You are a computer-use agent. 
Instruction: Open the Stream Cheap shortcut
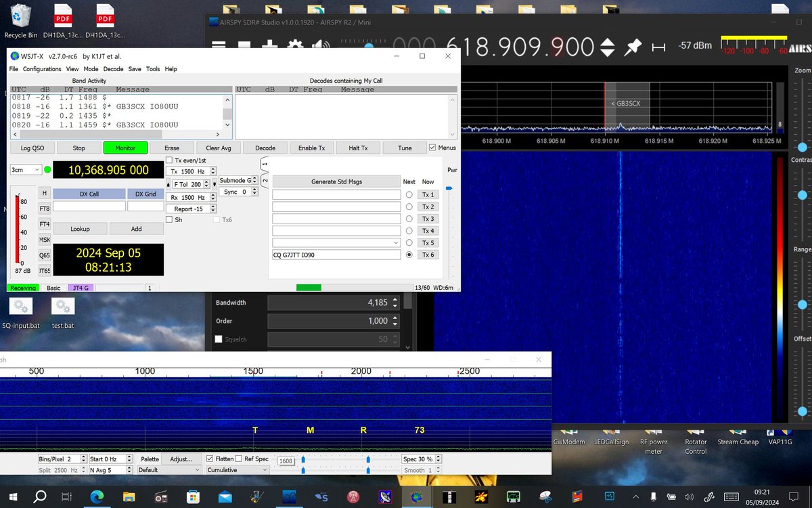tap(738, 437)
